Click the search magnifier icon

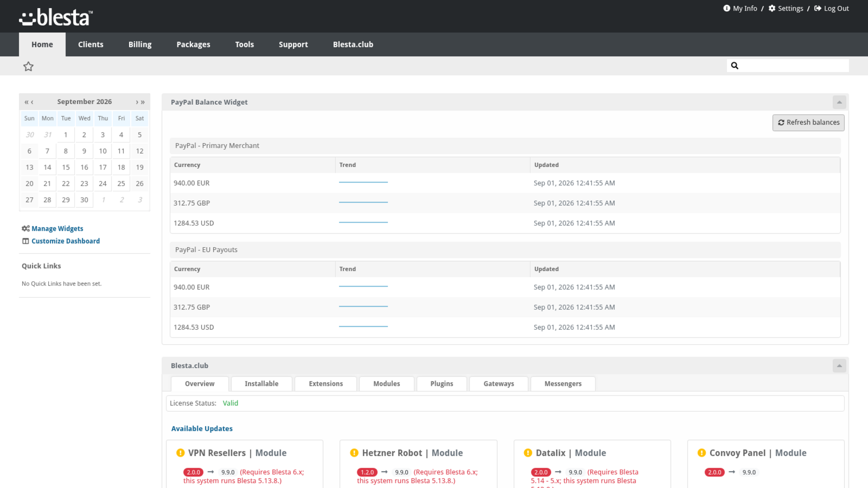click(735, 66)
